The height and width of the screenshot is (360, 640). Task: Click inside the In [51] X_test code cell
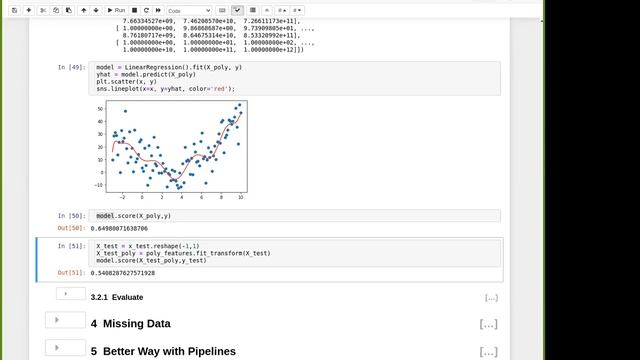coord(294,253)
